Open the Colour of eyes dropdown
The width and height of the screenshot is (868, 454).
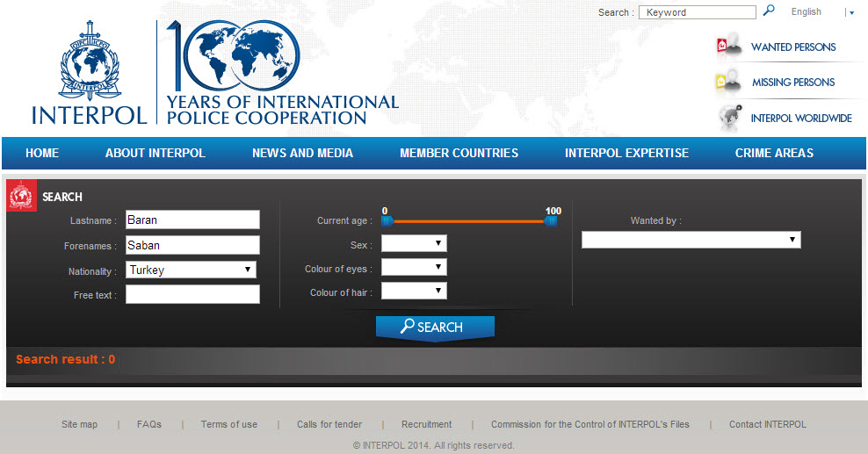coord(414,267)
